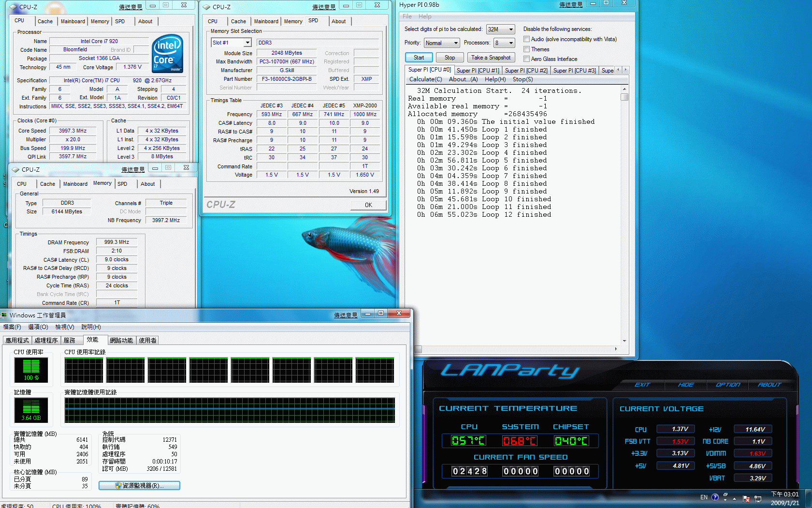The image size is (812, 508).
Task: Click Super PI vertical scrollbar thumb
Action: pos(624,97)
